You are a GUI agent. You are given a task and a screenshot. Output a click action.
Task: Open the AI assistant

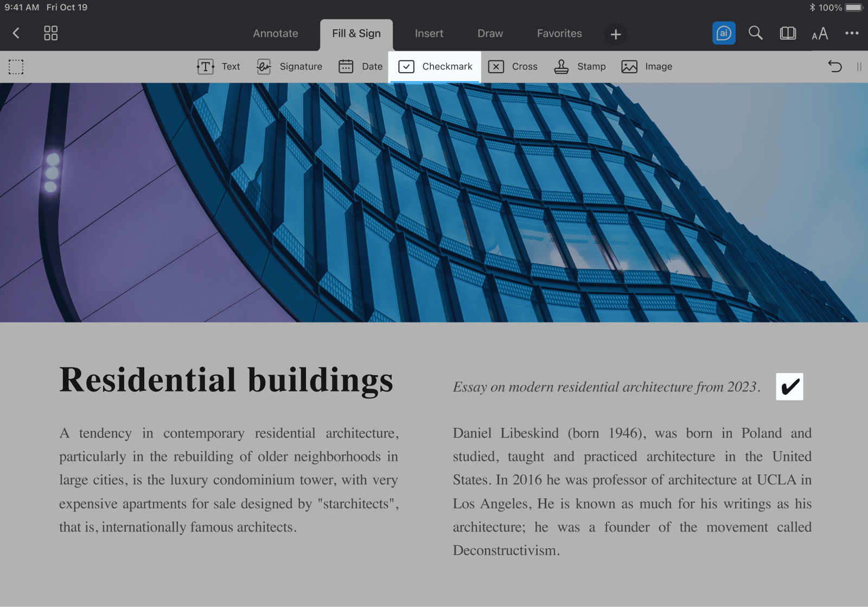pyautogui.click(x=724, y=33)
